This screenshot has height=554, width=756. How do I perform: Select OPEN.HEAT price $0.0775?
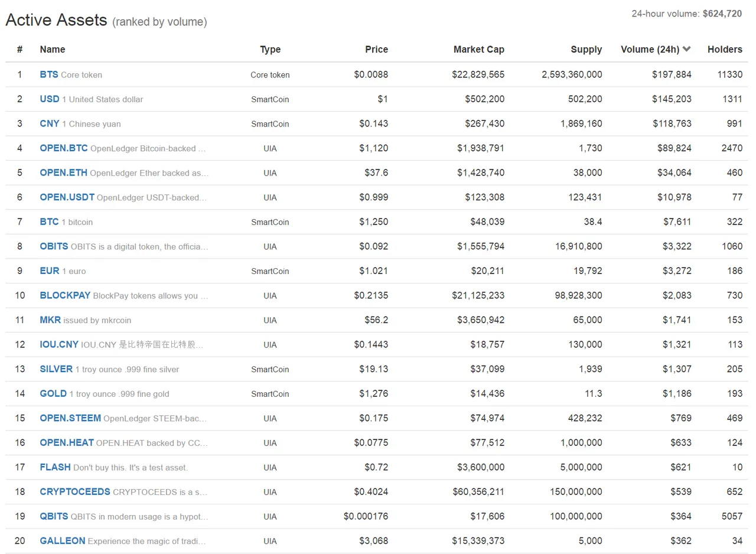coord(371,442)
